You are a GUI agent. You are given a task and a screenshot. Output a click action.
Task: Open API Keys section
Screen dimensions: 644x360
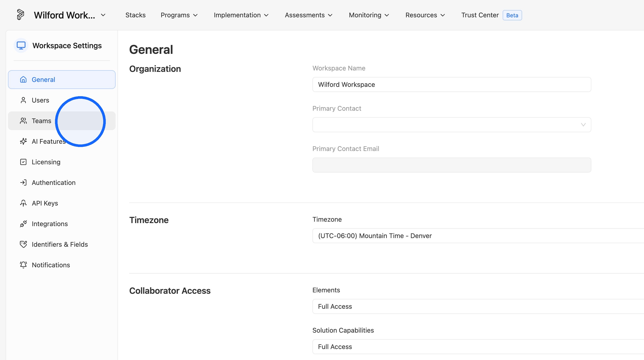(x=62, y=203)
